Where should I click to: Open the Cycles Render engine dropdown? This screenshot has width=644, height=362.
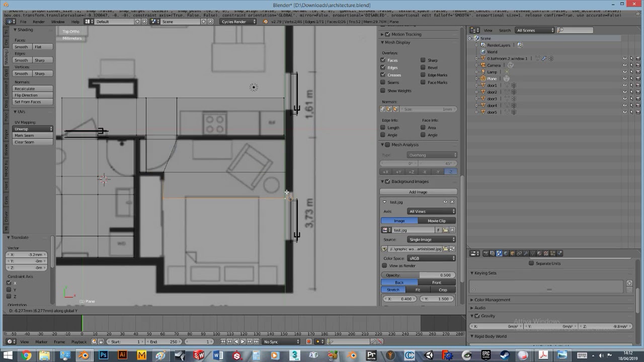pyautogui.click(x=238, y=22)
